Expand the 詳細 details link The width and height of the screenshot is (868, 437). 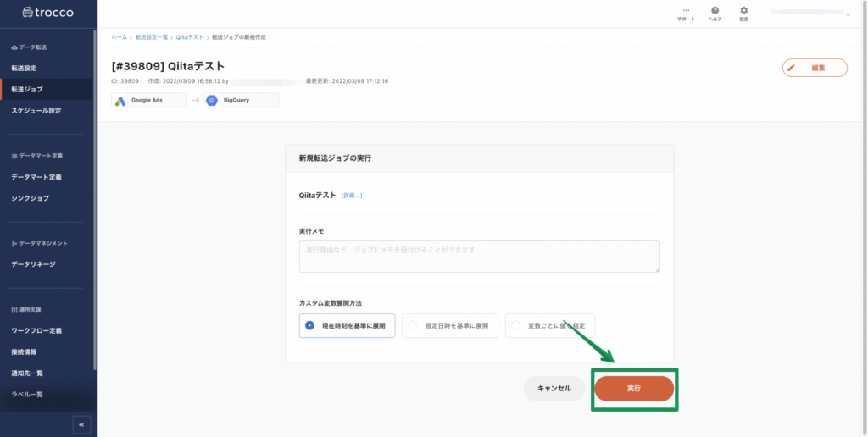[352, 196]
